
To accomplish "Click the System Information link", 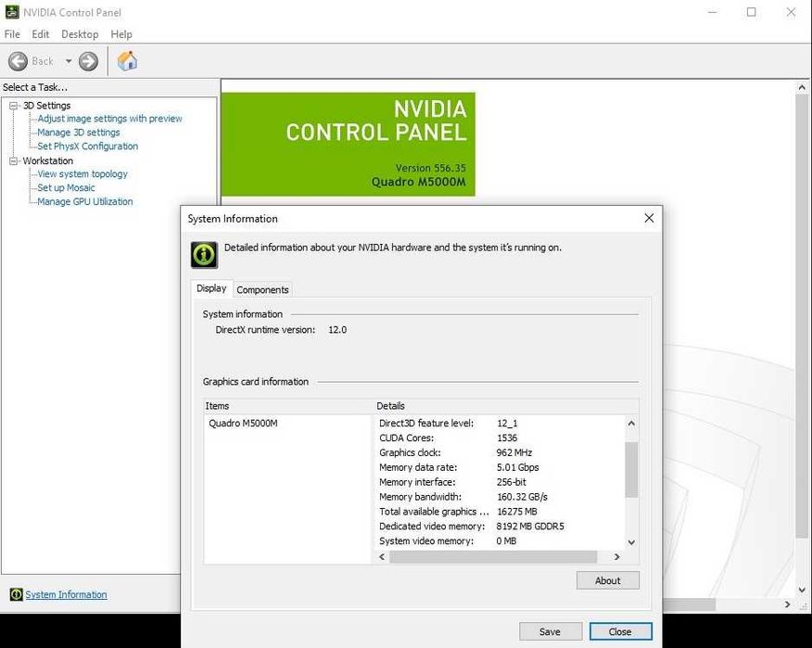I will 67,594.
